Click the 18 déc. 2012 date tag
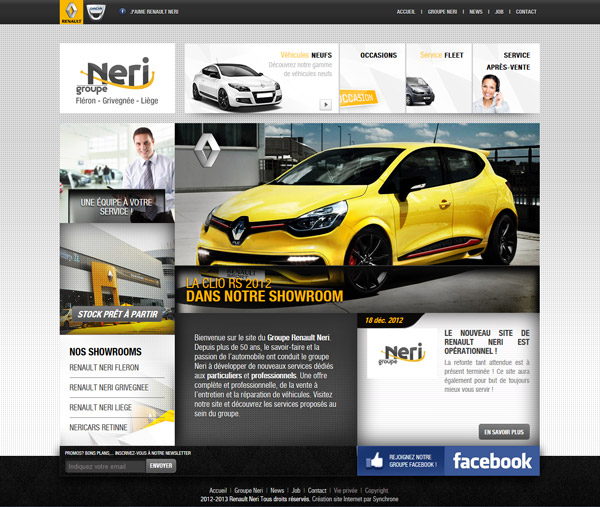 (384, 320)
